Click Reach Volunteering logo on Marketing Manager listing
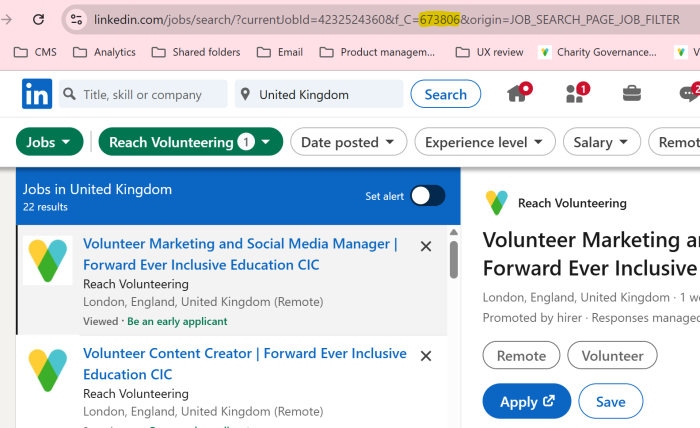Screen dimensions: 700x428 click(48, 261)
